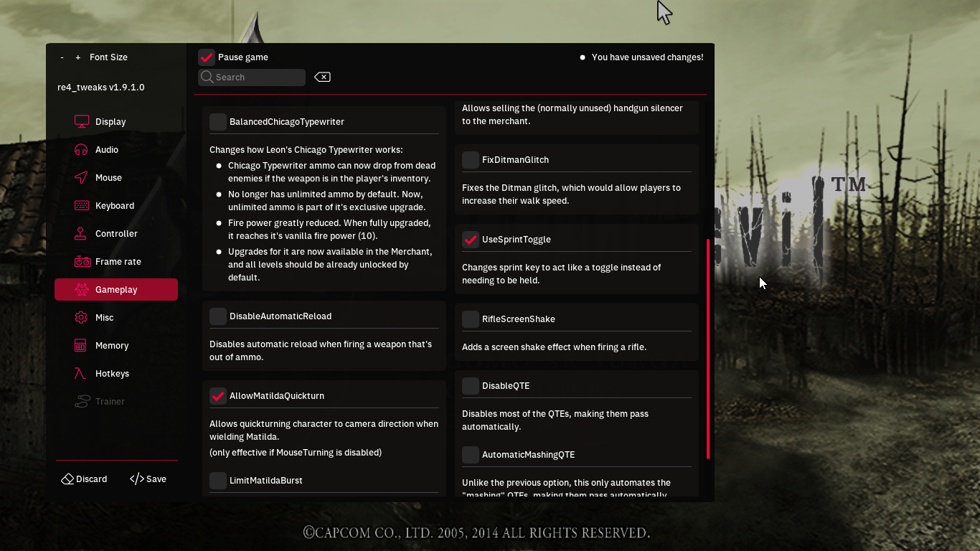
Task: Click the 'Chicago Typewriter ammo can now drop' bullet
Action: point(331,172)
